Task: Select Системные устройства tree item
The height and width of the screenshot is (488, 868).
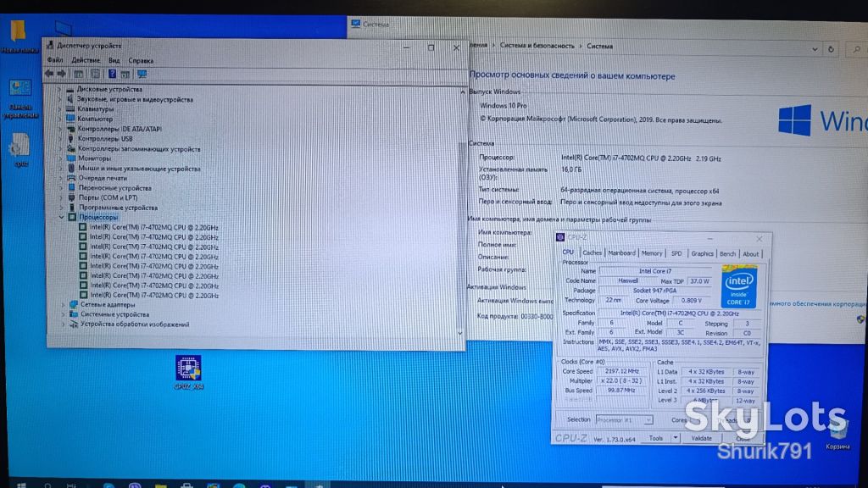Action: [x=114, y=314]
